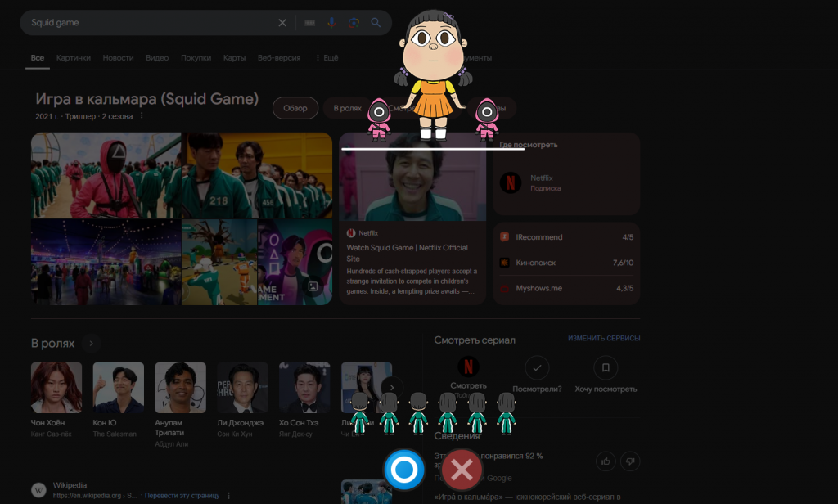The image size is (838, 504).
Task: Toggle the Хочу посмотреть bookmark
Action: pos(606,367)
